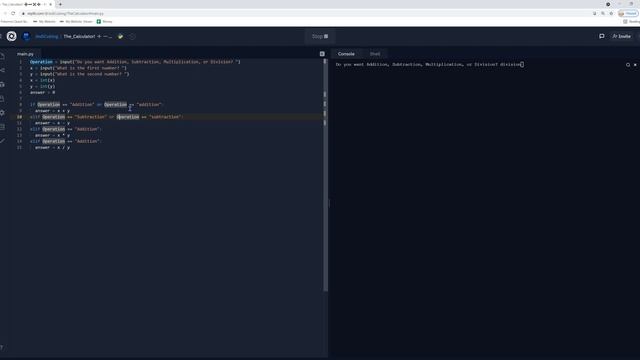Select the main.py editor tab
Screen dimensions: 640x360
tap(25, 54)
